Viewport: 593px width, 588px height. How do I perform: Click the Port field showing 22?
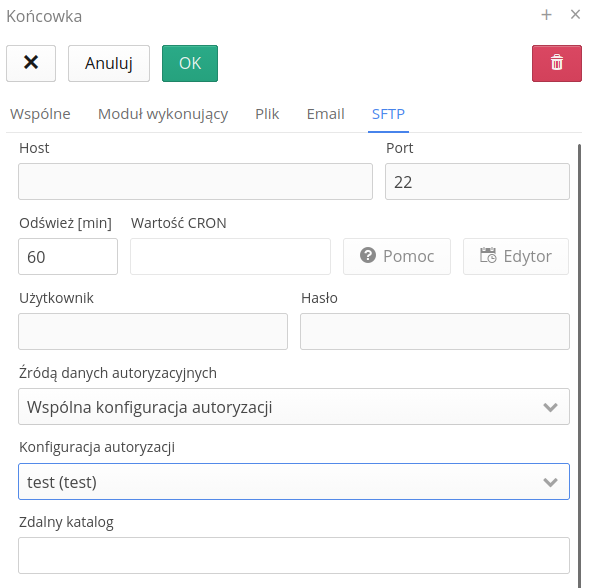coord(477,182)
